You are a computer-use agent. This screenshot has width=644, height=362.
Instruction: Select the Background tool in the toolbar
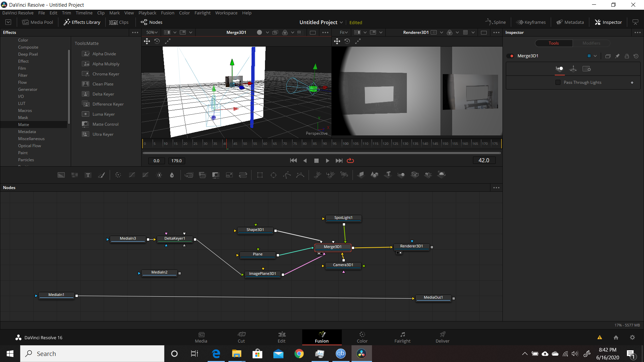pos(61,175)
